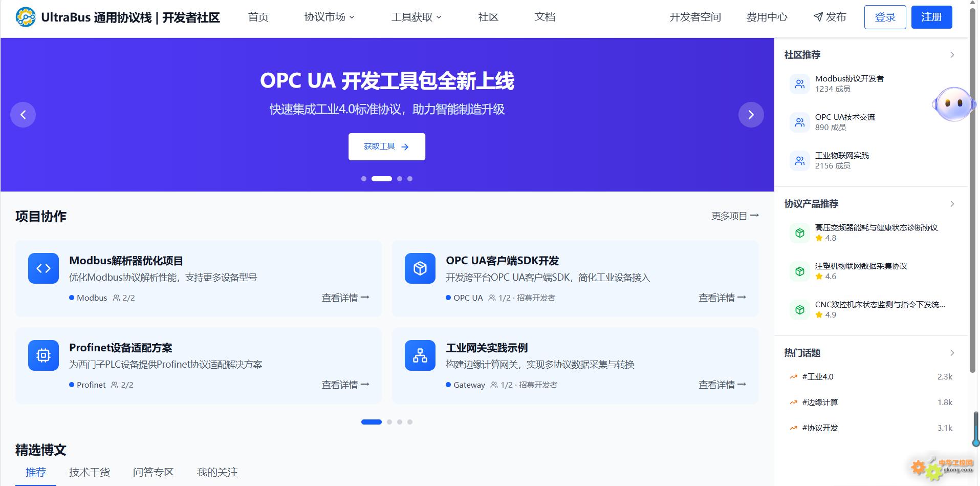Click the Modbus协议开发者 community icon

(800, 84)
